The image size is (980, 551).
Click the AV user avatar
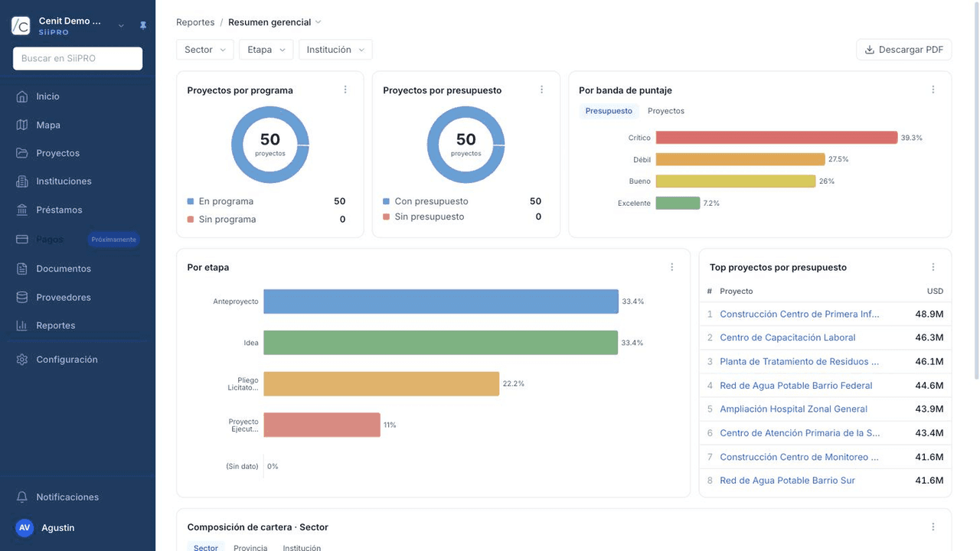point(24,528)
